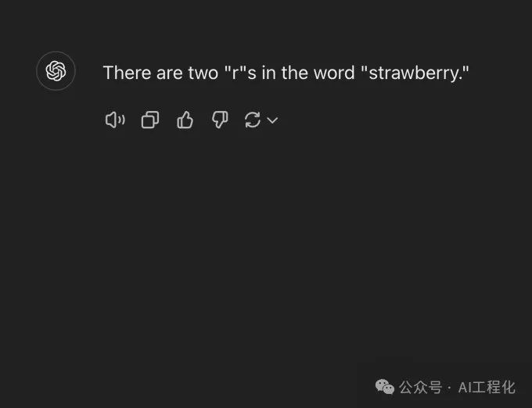Click the "AI工程化" watermark label
The height and width of the screenshot is (408, 532).
(x=487, y=387)
